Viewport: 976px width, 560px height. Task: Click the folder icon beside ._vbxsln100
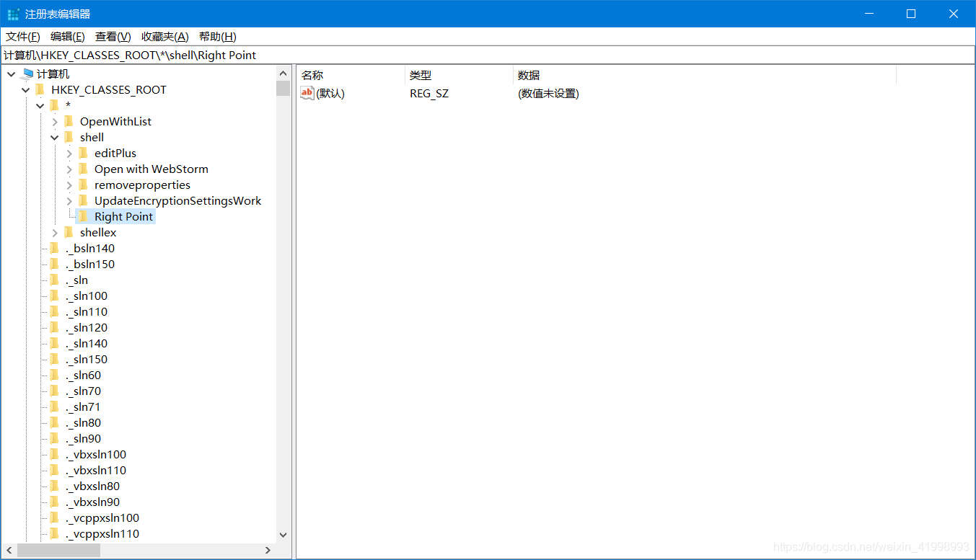point(54,454)
